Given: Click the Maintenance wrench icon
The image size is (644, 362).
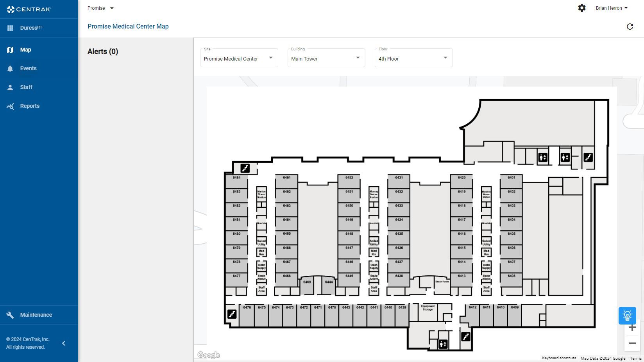Looking at the screenshot, I should (10, 315).
